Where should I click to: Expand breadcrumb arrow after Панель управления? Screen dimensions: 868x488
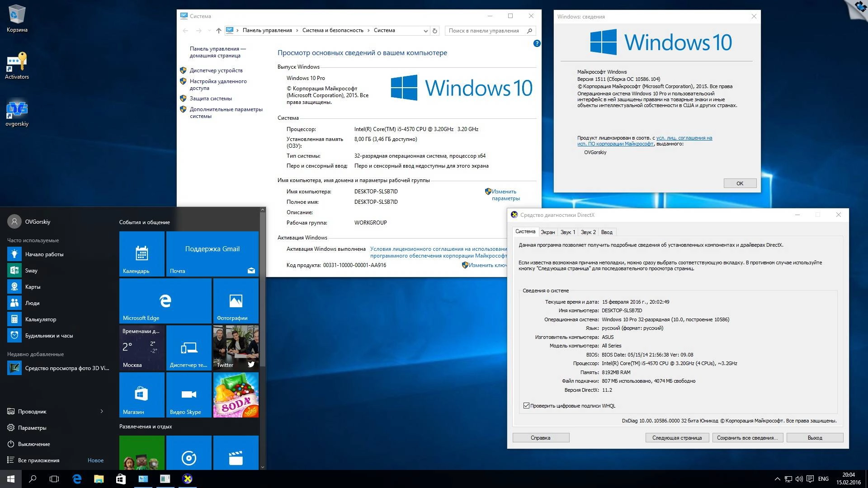pyautogui.click(x=297, y=31)
